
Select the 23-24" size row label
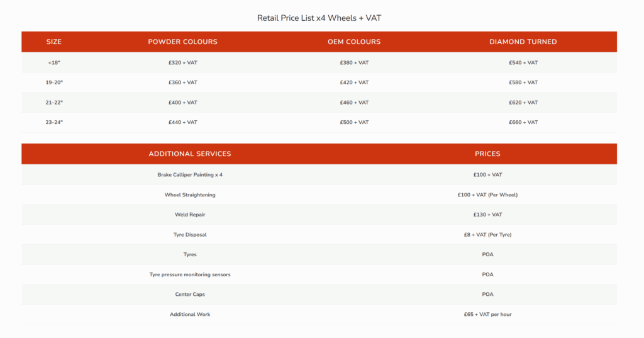coord(54,122)
